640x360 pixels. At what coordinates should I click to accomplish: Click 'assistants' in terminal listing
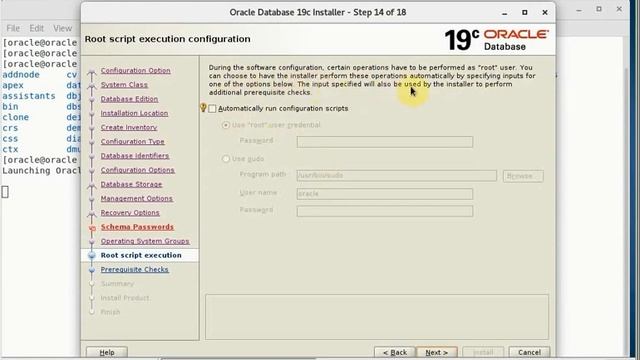coord(29,96)
